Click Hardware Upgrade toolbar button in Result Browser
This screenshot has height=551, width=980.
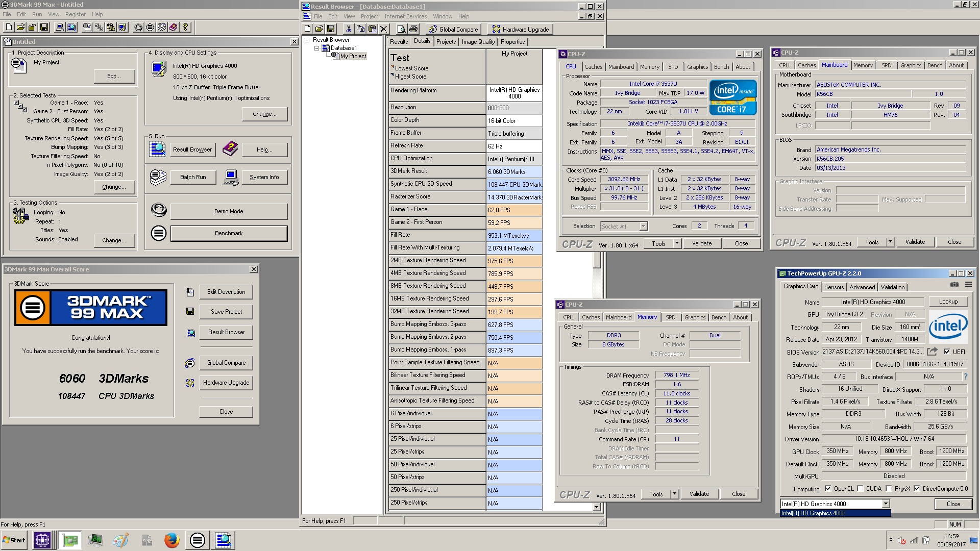pos(521,29)
